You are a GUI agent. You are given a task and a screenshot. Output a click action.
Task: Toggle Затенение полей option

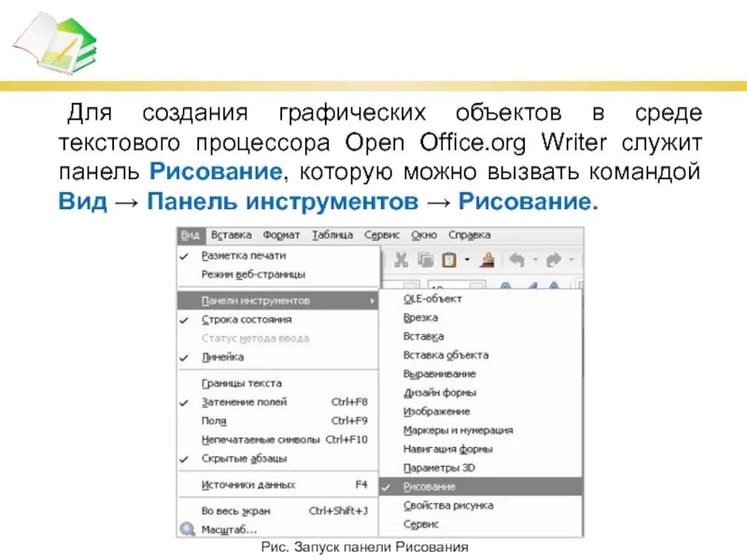[278, 402]
